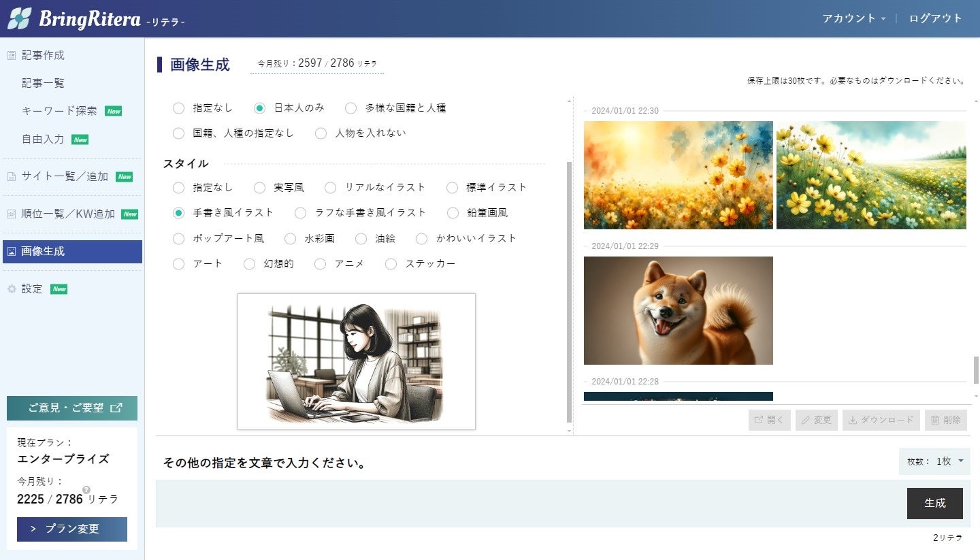Select the orange cosmos flower painting thumbnail
This screenshot has width=980, height=560.
679,175
